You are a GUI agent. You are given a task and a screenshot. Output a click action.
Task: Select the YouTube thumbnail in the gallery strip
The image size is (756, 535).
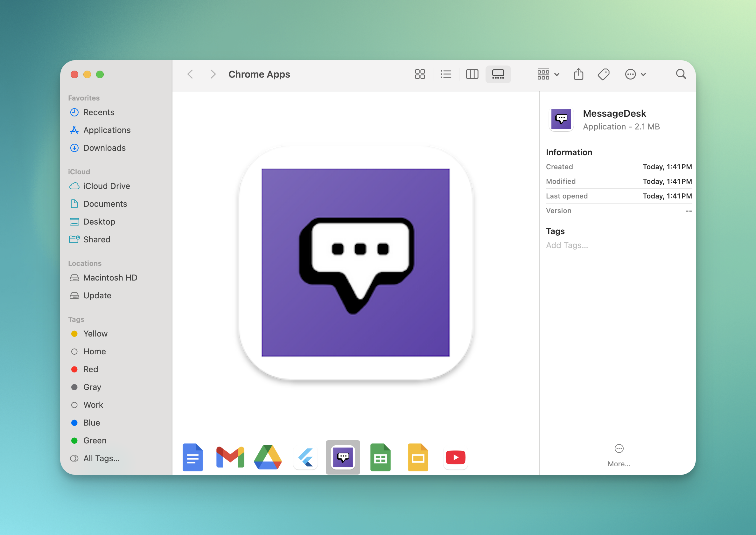tap(455, 457)
